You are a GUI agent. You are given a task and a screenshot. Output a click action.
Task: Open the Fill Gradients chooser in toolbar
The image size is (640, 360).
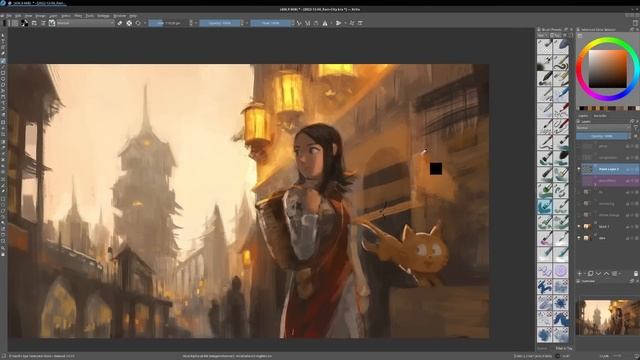6,23
